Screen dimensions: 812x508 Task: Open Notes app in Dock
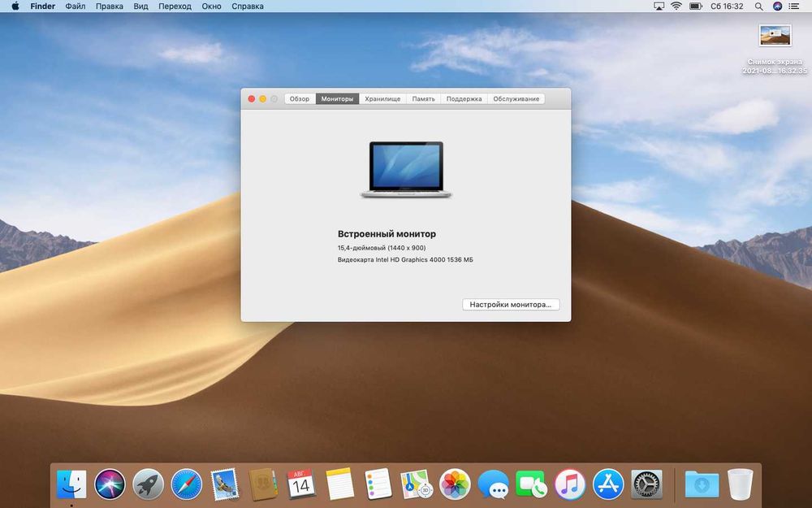(339, 484)
